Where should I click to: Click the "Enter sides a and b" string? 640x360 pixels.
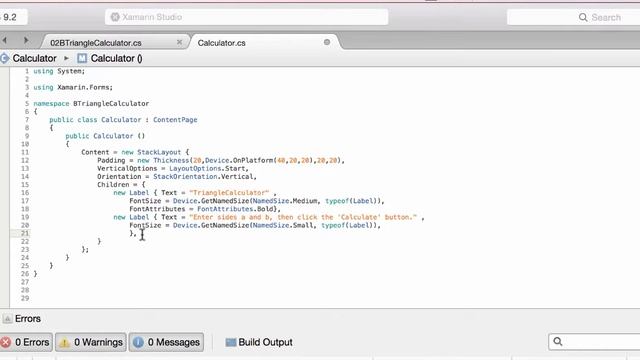click(x=303, y=217)
